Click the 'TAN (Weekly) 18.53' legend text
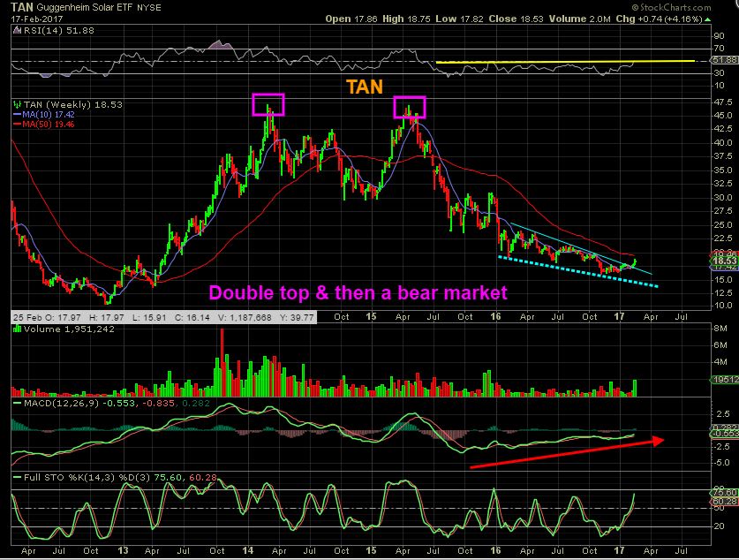Viewport: 739px width, 560px height. [73, 104]
